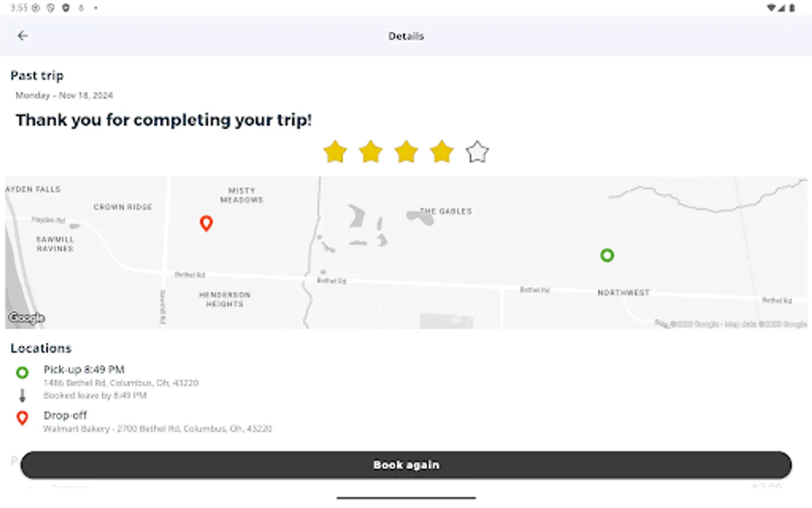The height and width of the screenshot is (508, 812).
Task: Tap the bottom navigation handle bar
Action: tap(406, 498)
